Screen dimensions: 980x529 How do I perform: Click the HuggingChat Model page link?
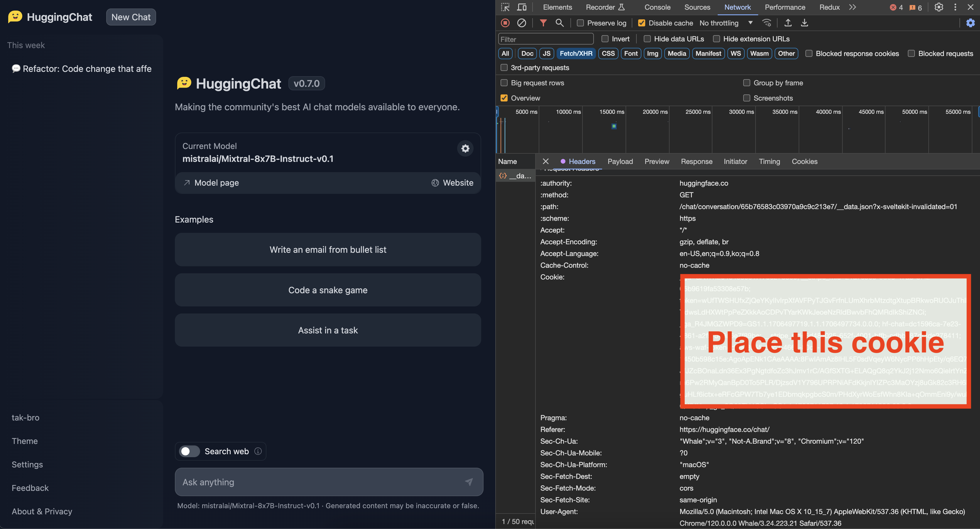[210, 182]
